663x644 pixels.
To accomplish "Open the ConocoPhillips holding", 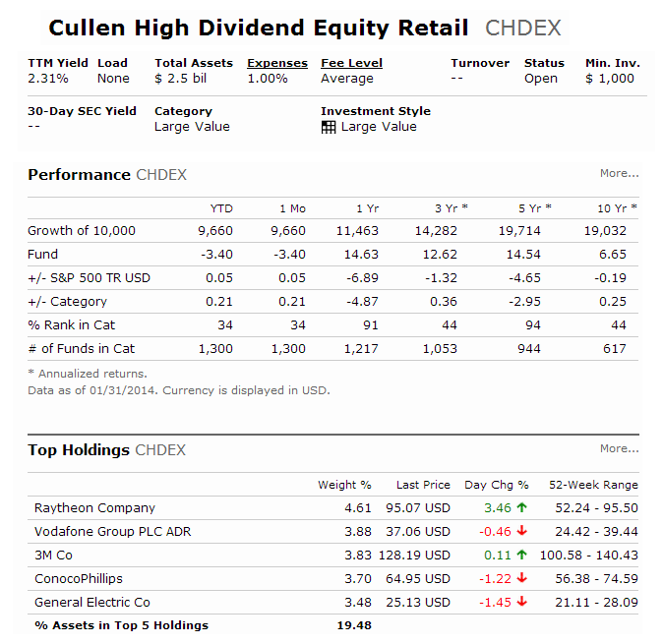I will pos(79,578).
